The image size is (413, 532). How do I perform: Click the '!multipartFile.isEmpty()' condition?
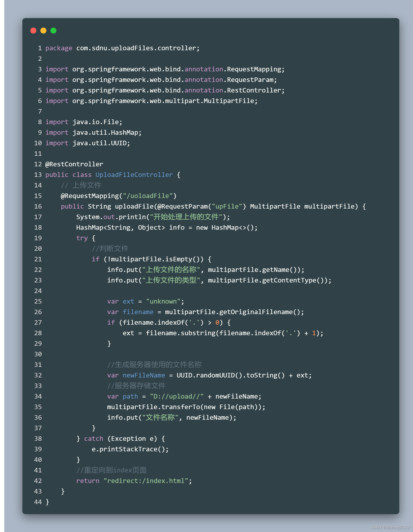153,259
